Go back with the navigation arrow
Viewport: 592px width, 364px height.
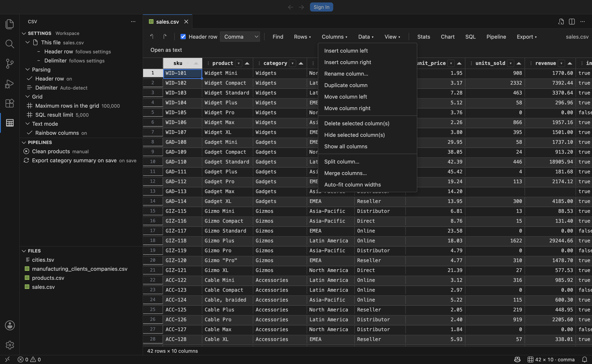point(291,7)
